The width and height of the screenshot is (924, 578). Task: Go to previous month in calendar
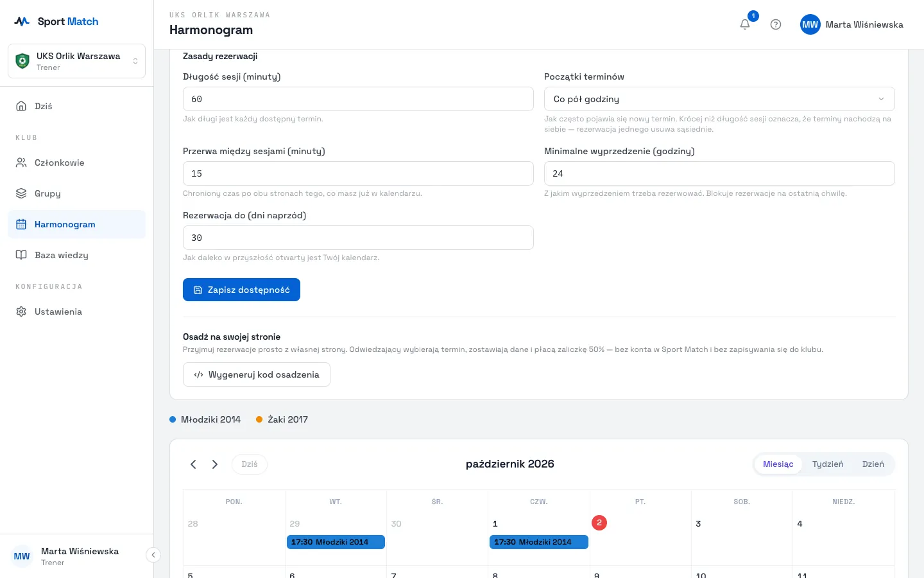point(193,464)
